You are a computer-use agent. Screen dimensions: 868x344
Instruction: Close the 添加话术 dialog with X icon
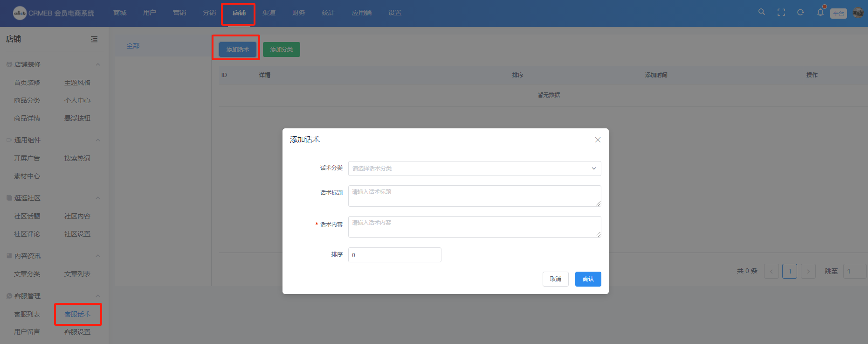598,140
